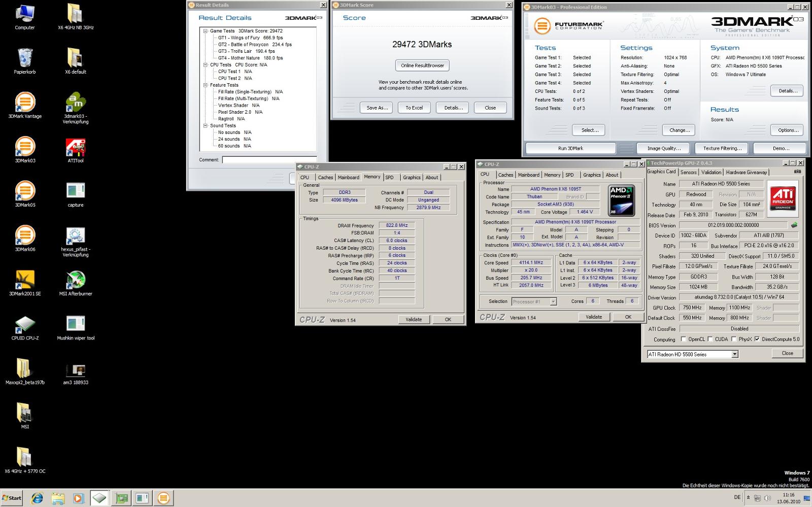Collapse Game Tests tree node
Image resolution: width=812 pixels, height=507 pixels.
(x=206, y=31)
